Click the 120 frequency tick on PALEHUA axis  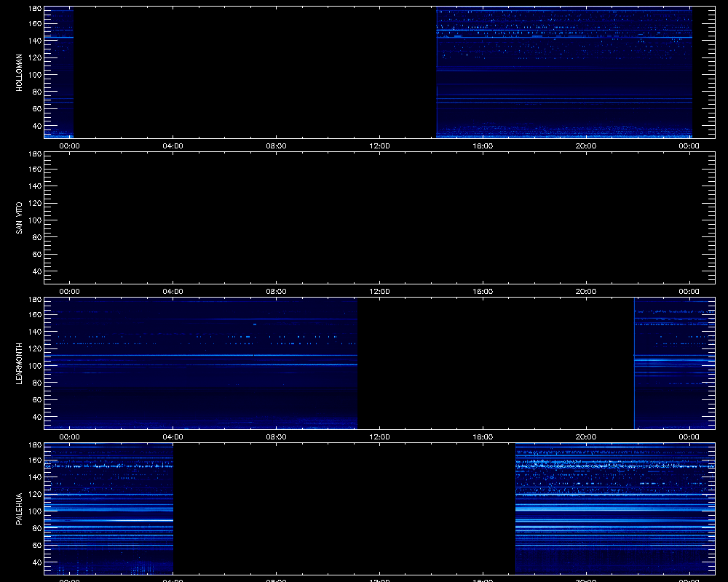[35, 494]
